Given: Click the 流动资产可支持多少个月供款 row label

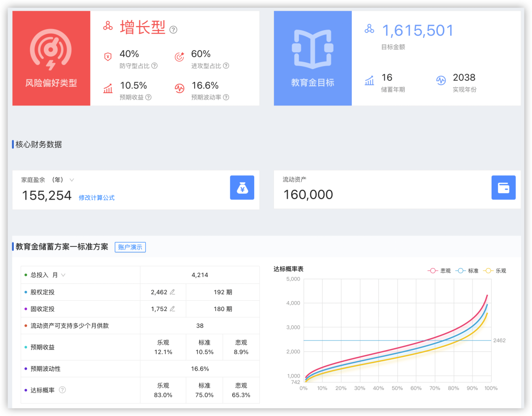Looking at the screenshot, I should [69, 326].
